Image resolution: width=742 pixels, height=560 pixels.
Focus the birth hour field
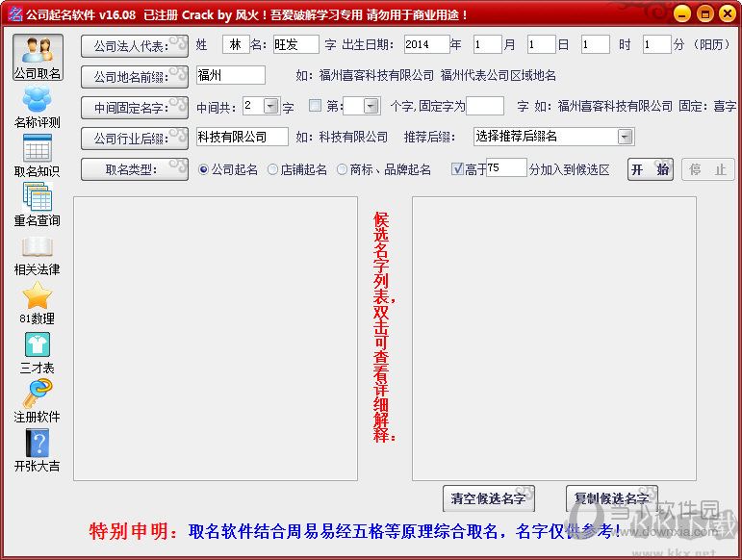[x=596, y=44]
